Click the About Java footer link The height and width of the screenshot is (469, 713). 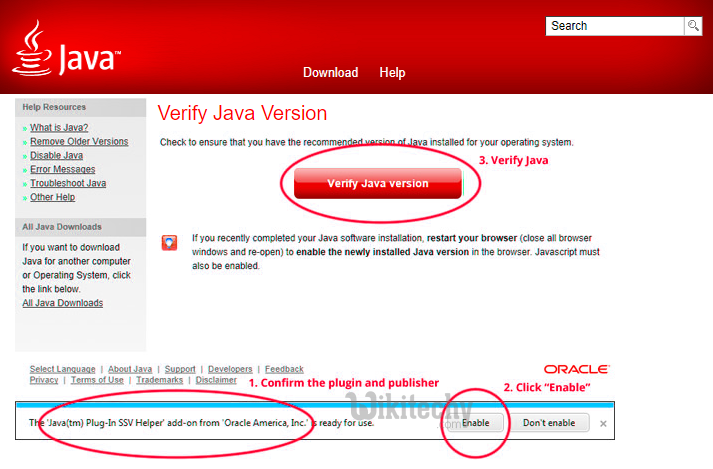pyautogui.click(x=130, y=369)
